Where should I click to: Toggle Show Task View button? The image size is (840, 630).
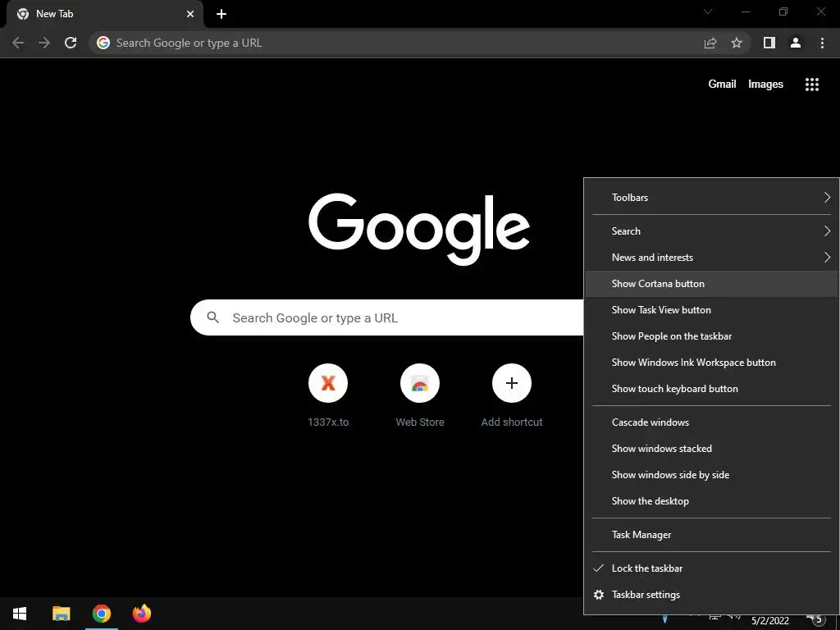pos(712,309)
